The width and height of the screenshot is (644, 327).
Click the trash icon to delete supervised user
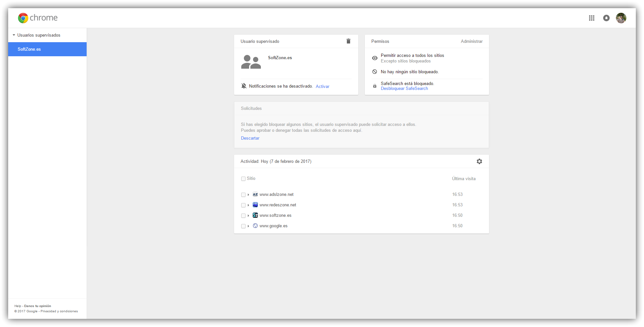pos(348,41)
